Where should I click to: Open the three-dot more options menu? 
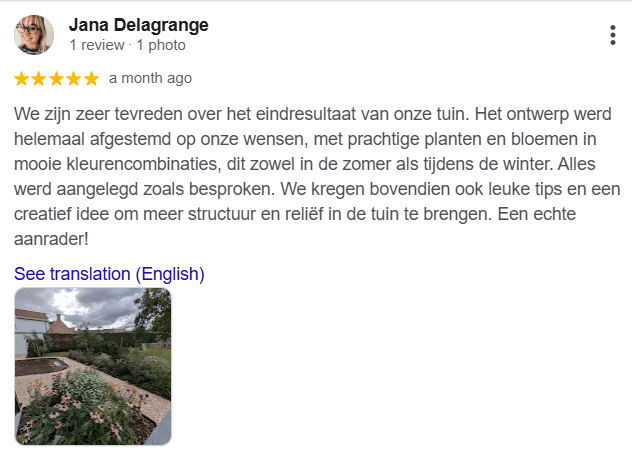[612, 35]
